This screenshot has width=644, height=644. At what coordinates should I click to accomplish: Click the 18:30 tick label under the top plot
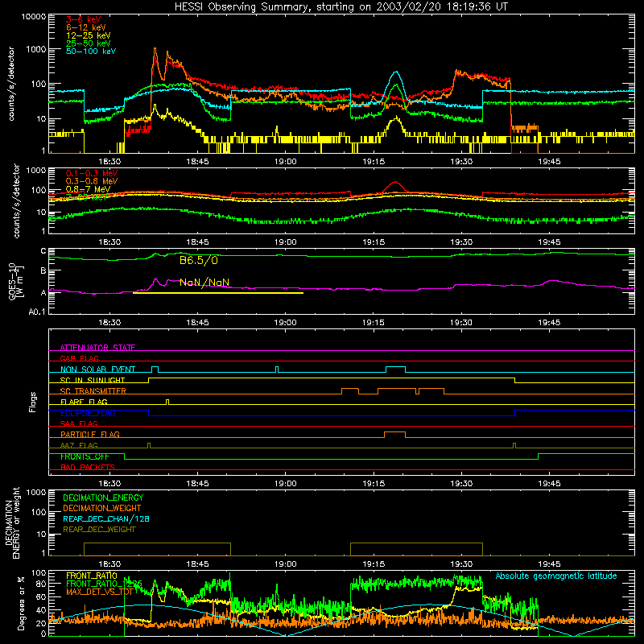(x=109, y=162)
